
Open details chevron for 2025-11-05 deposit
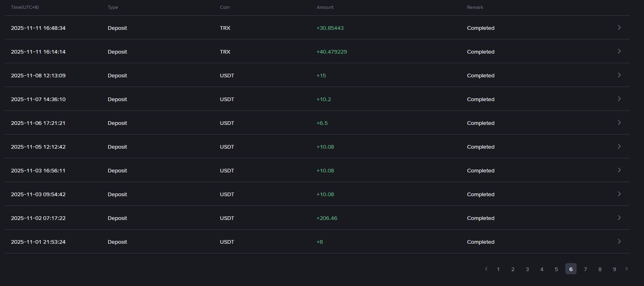pyautogui.click(x=619, y=146)
